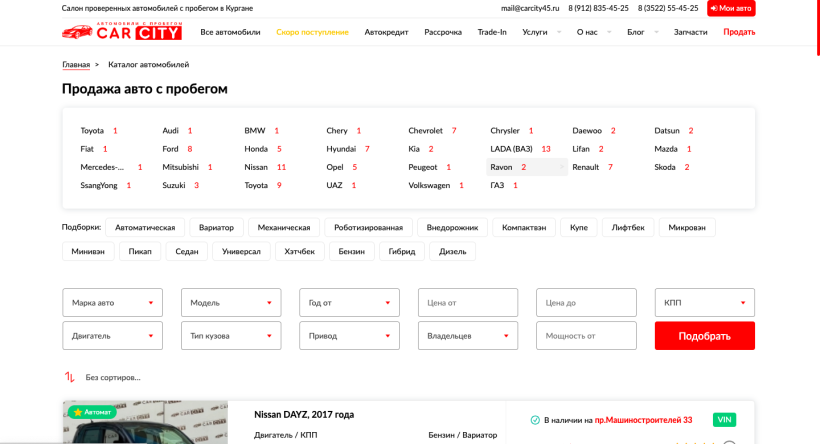
Task: Open the Тип кузова dropdown
Action: point(231,336)
